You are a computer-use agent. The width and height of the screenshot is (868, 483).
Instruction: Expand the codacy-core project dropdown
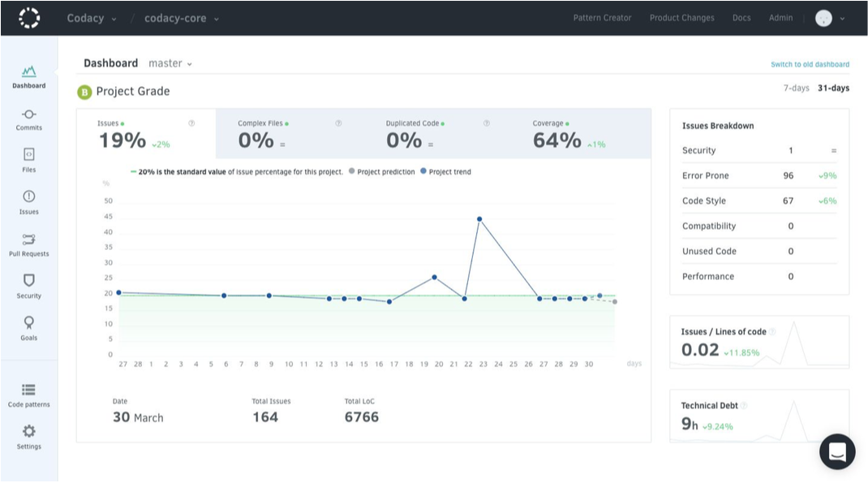182,18
